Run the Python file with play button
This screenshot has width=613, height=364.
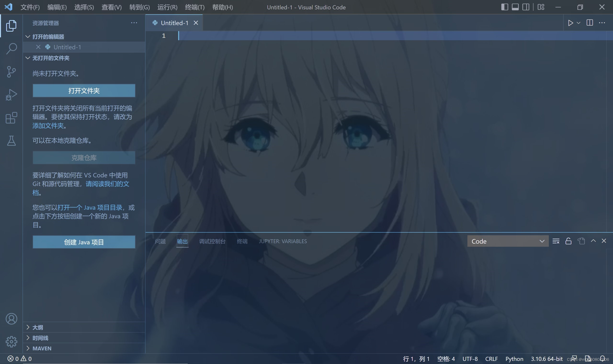click(x=570, y=23)
